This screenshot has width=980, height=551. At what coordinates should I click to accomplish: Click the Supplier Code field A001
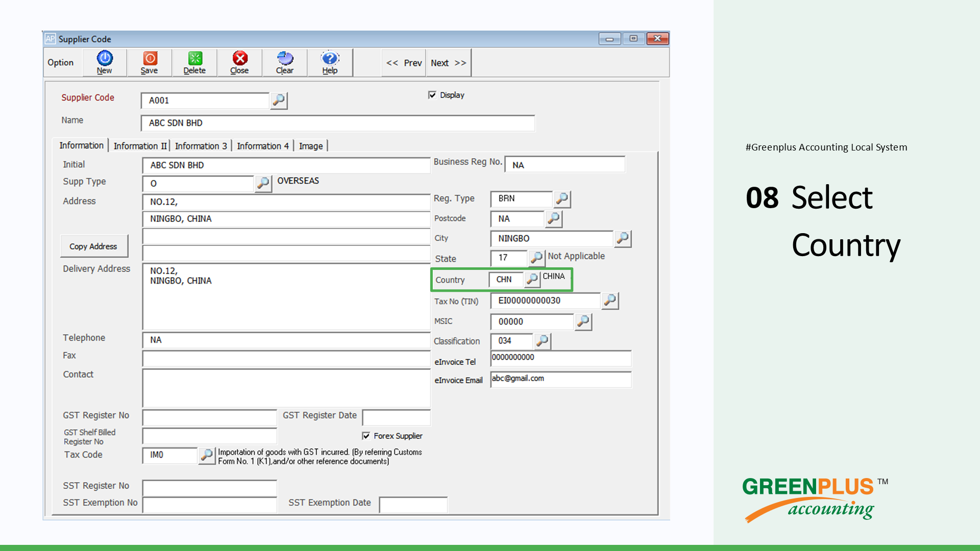tap(205, 101)
